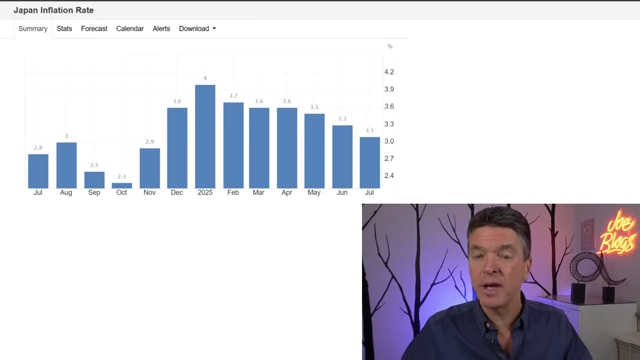Click the 2.4 y-axis label
Screen dimensions: 640x360
(389, 176)
